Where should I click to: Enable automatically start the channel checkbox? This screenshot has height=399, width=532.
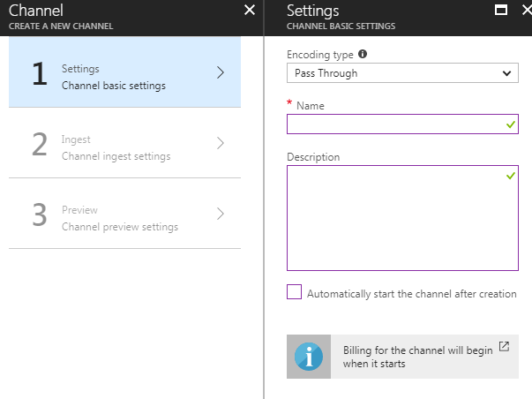click(295, 293)
